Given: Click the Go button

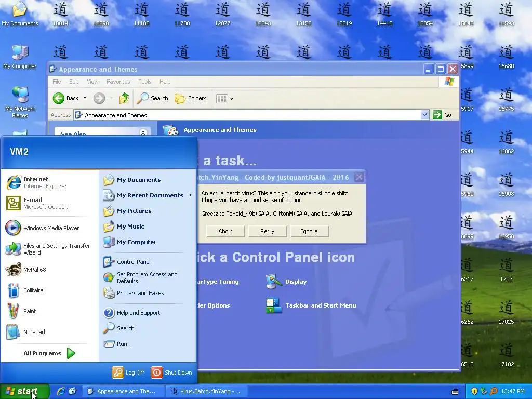Looking at the screenshot, I should (443, 115).
